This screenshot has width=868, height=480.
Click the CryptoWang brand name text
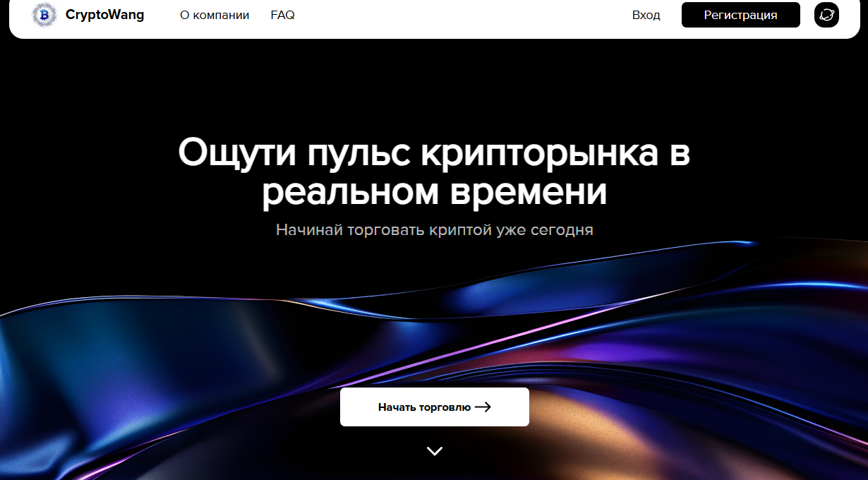coord(104,15)
